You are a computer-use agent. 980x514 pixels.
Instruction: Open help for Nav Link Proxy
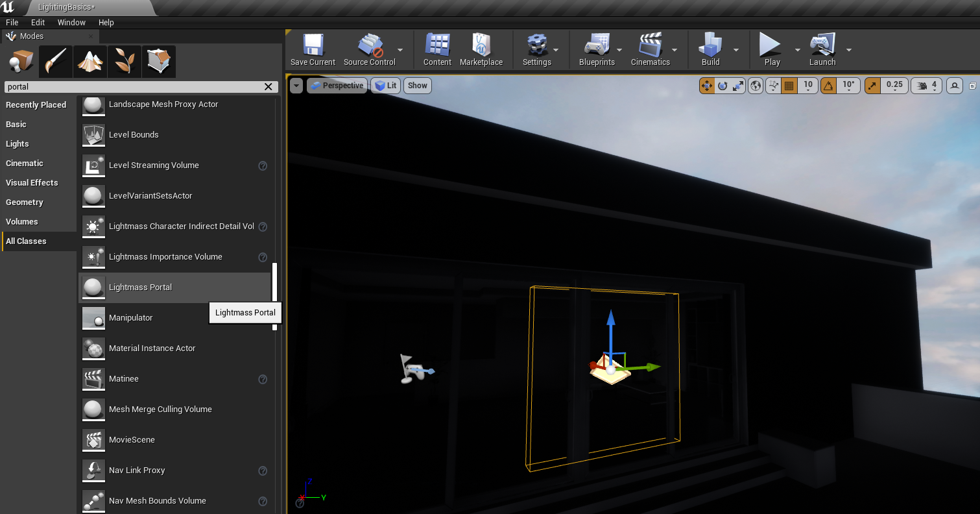point(263,471)
